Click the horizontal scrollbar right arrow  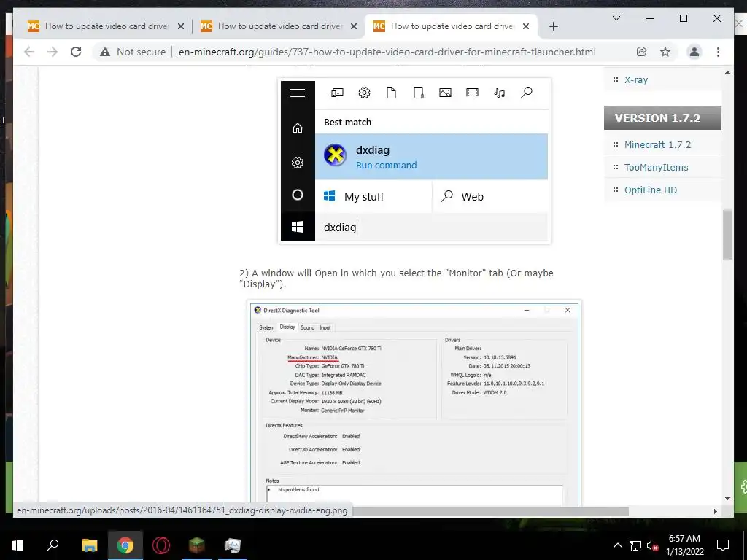click(715, 511)
